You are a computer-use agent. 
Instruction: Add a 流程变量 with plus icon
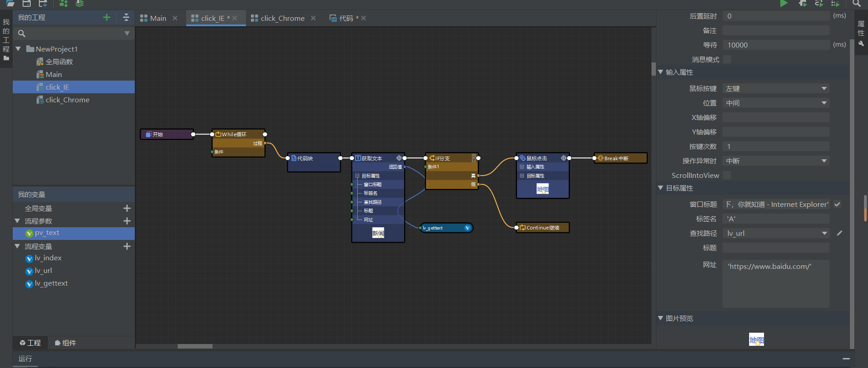[x=127, y=246]
